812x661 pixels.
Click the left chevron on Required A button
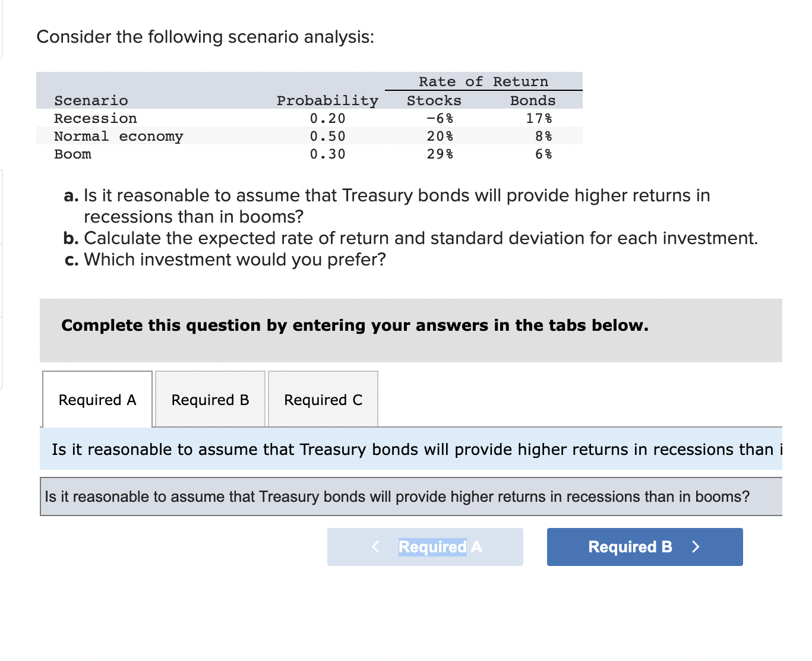(x=375, y=546)
